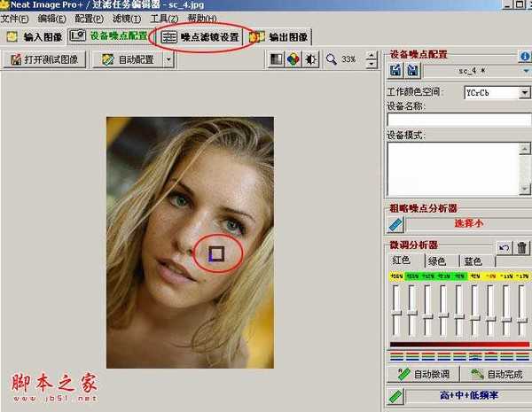The width and height of the screenshot is (532, 412).
Task: Expand the arrow next to 自动配置
Action: pos(168,60)
